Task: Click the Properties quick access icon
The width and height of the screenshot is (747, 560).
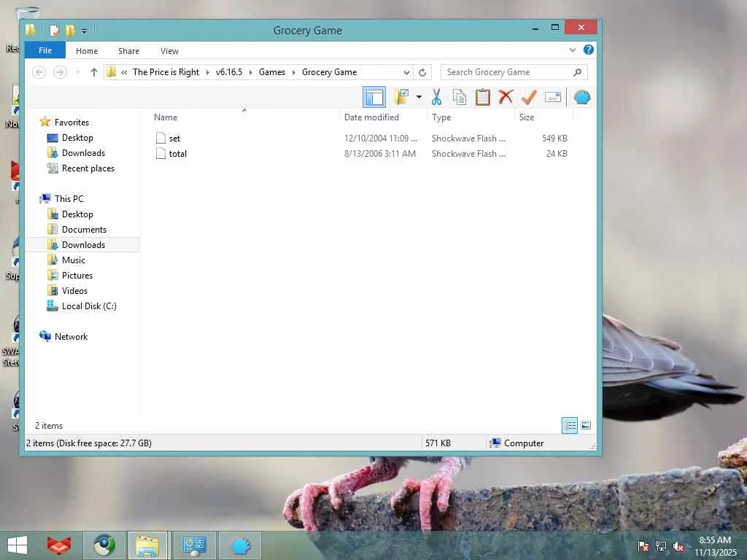Action: (x=54, y=31)
